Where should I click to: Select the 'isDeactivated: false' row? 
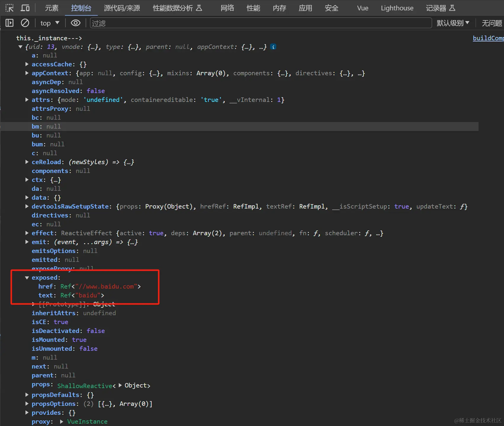68,331
